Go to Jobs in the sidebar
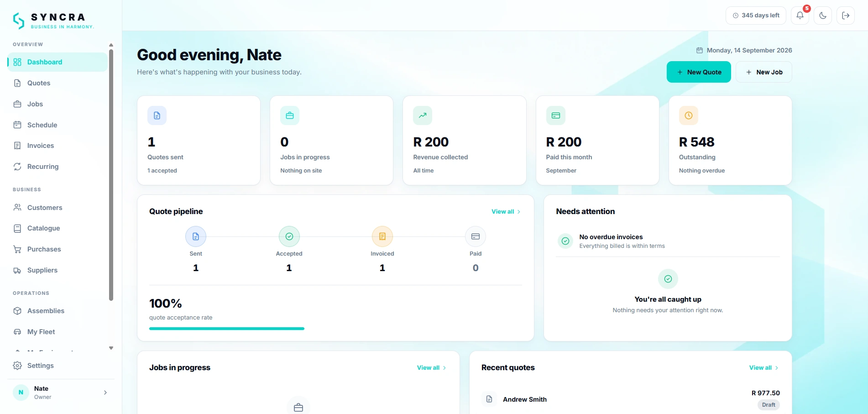868x414 pixels. point(58,104)
